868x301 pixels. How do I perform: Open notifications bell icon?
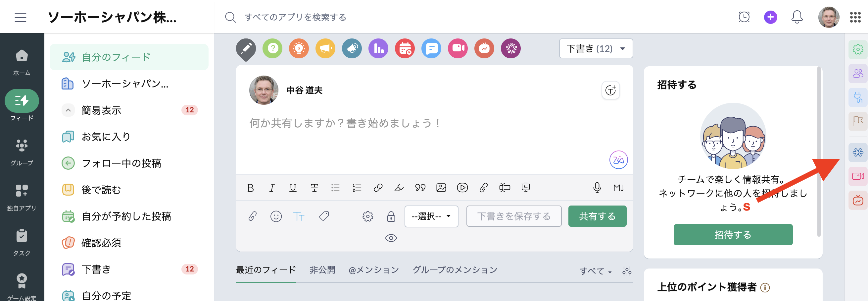[x=796, y=17]
